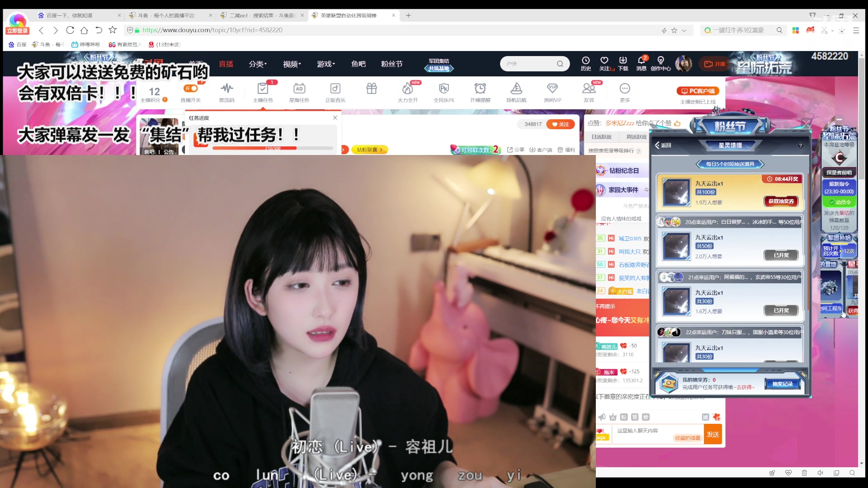Click the 发送 send button
The width and height of the screenshot is (868, 488).
point(713,434)
